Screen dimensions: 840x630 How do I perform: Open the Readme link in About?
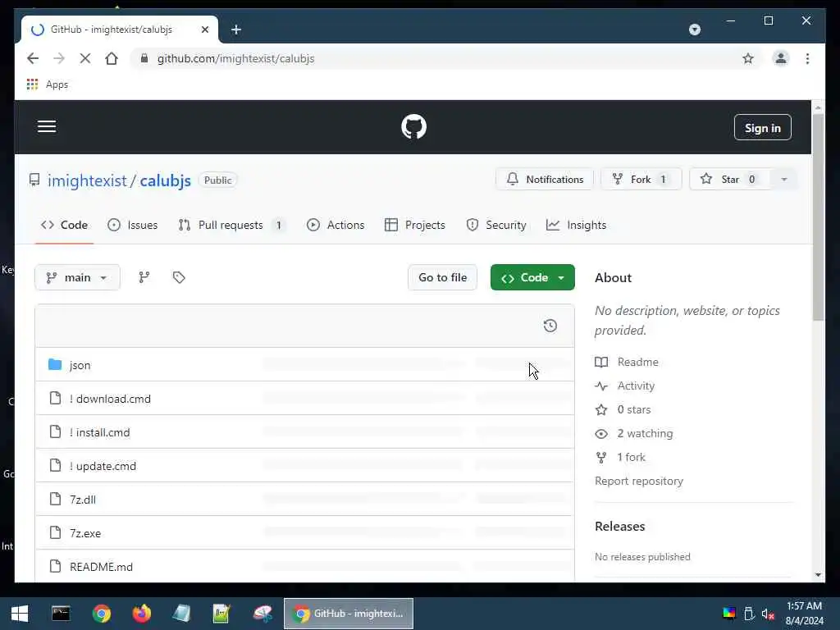[x=637, y=362]
